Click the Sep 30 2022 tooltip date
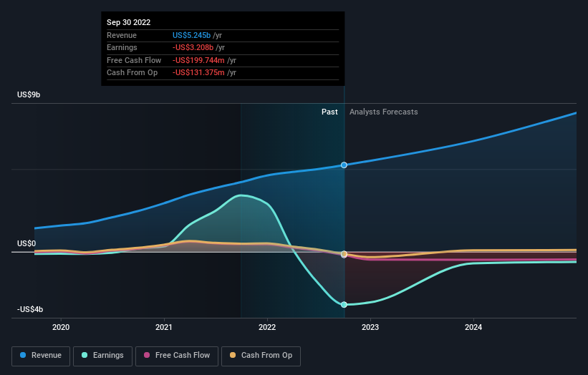Screen dimensions: 588x375 [x=129, y=22]
